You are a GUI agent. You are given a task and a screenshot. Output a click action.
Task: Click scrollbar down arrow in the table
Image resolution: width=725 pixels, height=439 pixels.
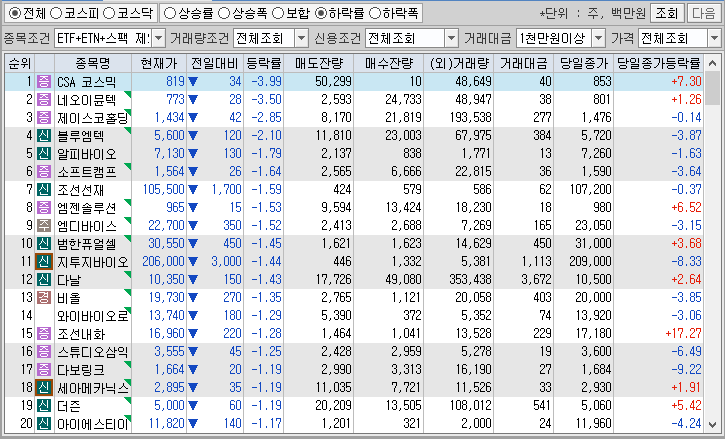click(x=712, y=425)
